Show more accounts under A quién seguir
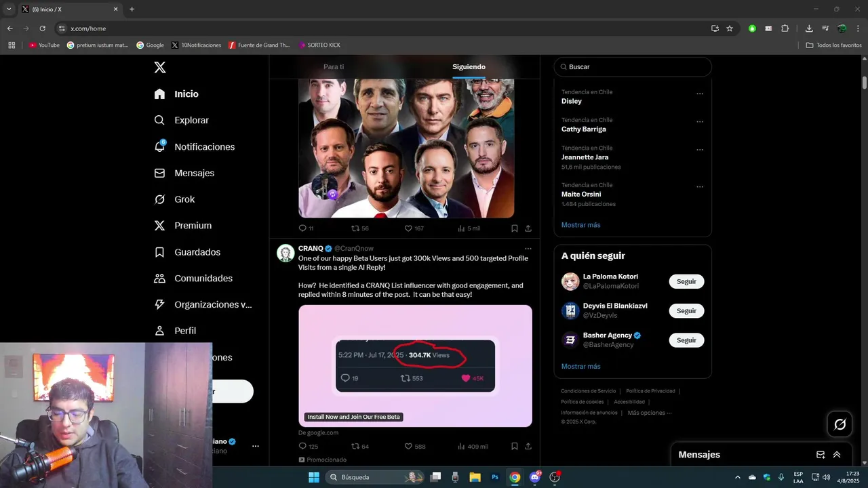The width and height of the screenshot is (868, 488). [x=580, y=367]
